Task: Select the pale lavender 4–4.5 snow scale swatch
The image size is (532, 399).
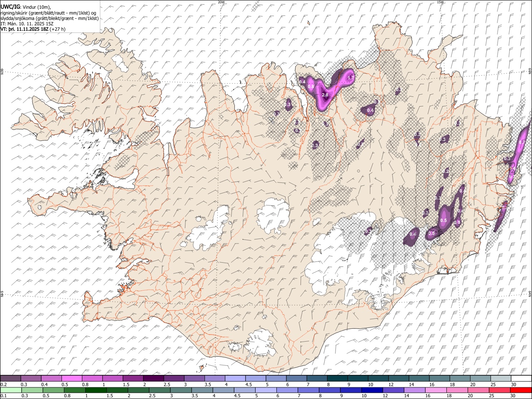Action: click(235, 379)
